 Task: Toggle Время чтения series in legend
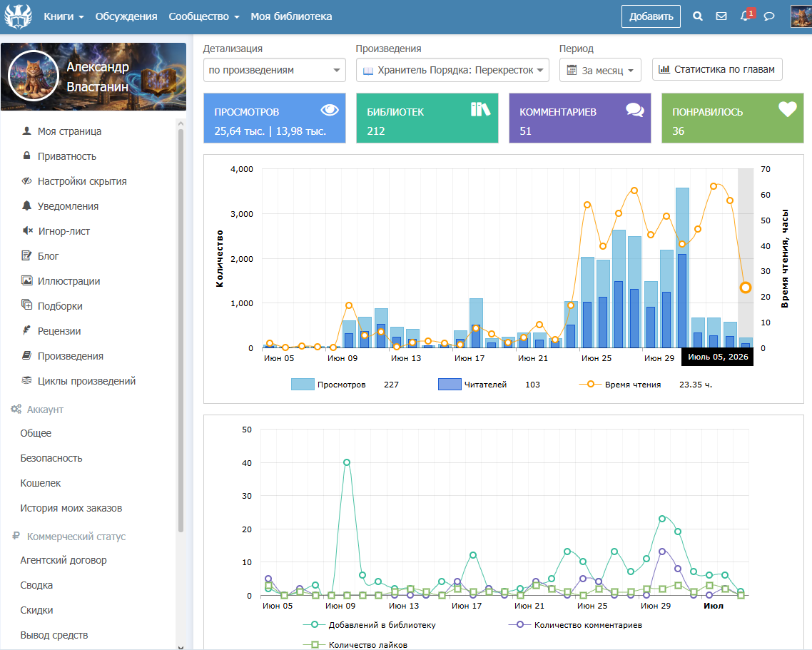(620, 385)
